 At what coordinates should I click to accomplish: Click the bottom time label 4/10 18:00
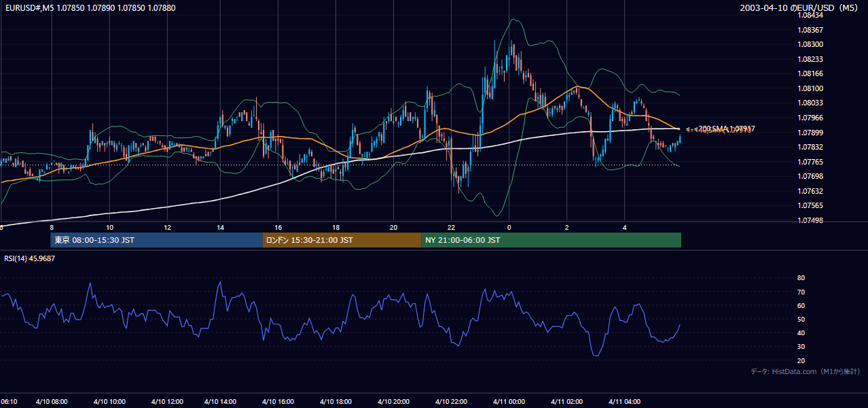point(335,402)
